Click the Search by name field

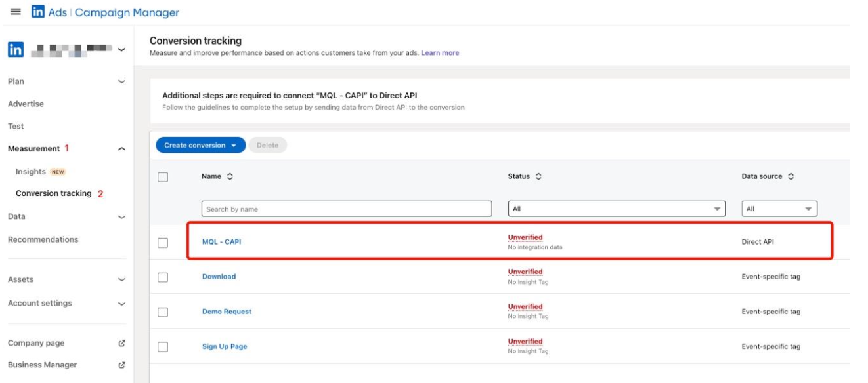(346, 209)
